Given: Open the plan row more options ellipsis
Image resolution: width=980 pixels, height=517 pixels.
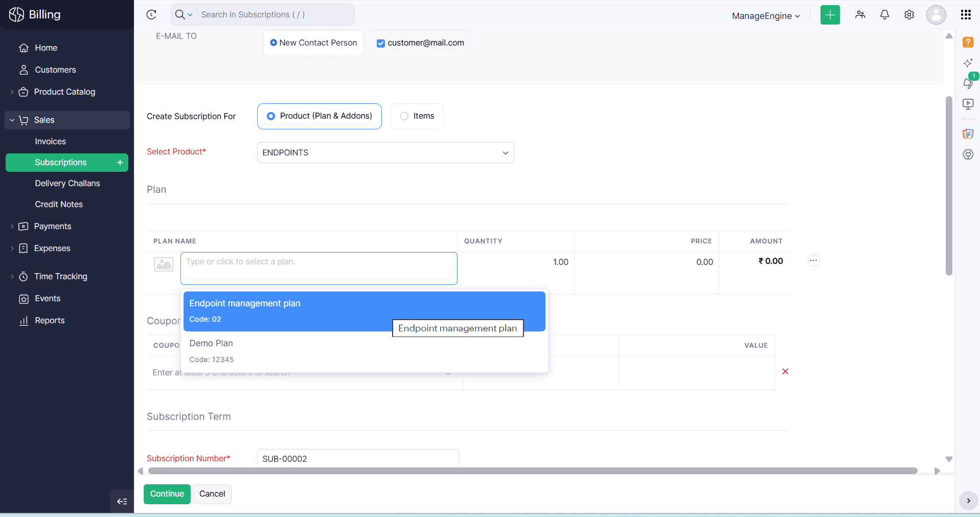Looking at the screenshot, I should pos(813,261).
